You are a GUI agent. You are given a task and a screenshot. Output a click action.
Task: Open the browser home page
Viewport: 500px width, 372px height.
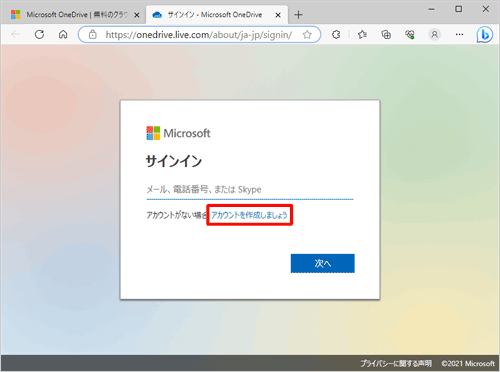pos(63,34)
